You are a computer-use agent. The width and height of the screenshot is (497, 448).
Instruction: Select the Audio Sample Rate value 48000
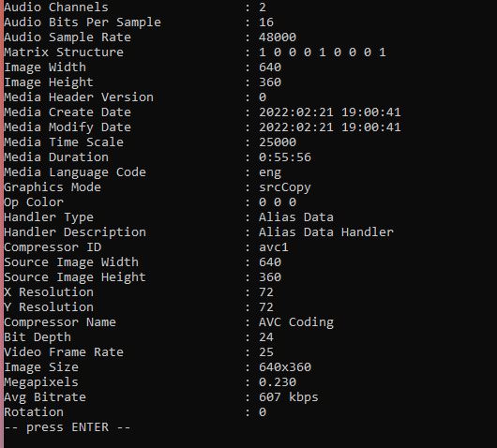click(x=278, y=37)
